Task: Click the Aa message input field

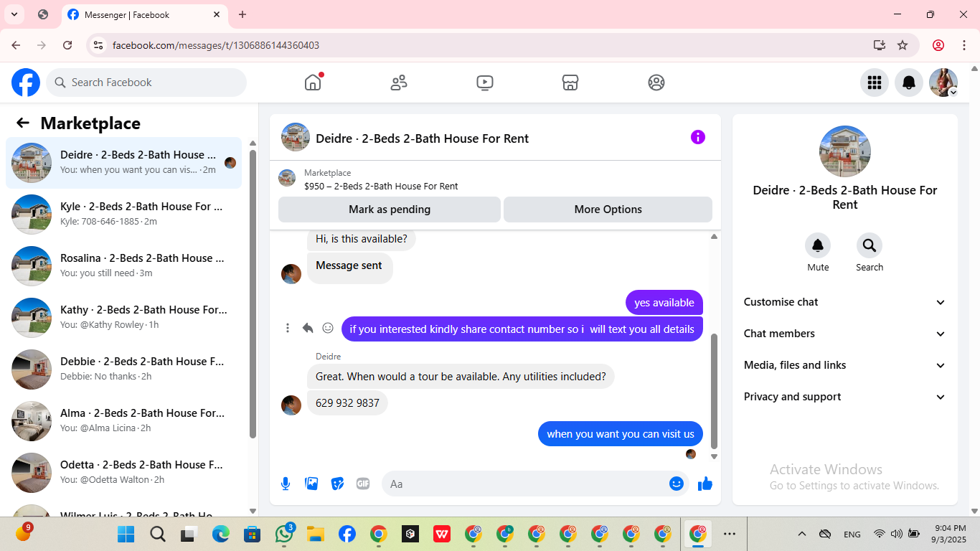Action: (x=525, y=484)
